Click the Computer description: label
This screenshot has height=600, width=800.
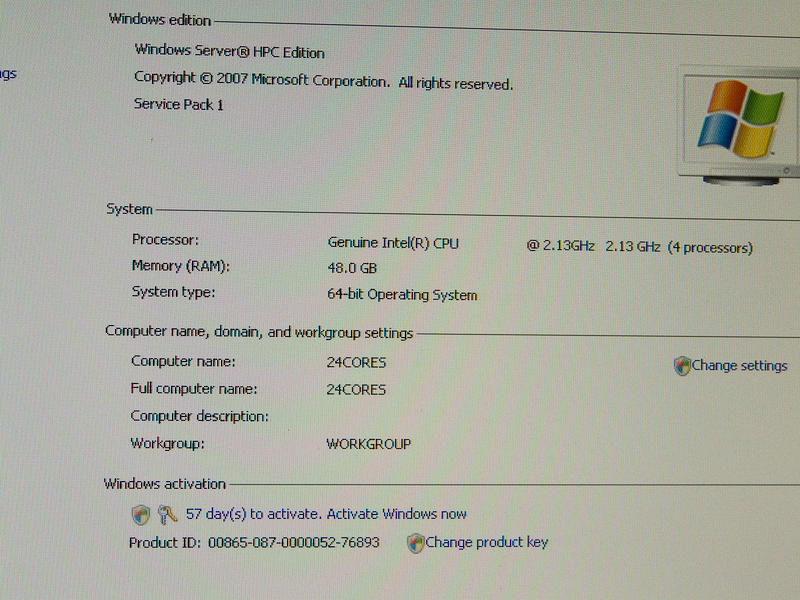click(199, 416)
